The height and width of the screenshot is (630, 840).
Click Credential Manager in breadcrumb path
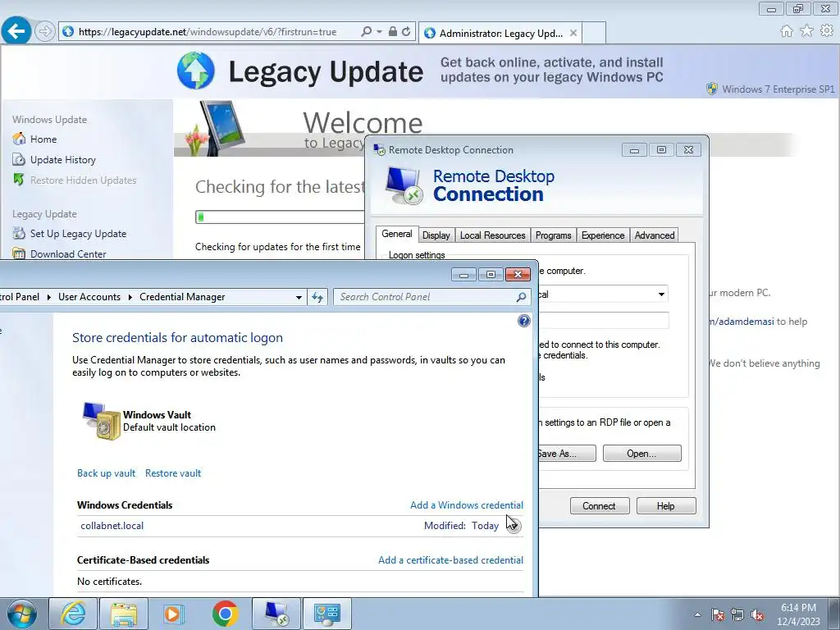click(x=182, y=297)
